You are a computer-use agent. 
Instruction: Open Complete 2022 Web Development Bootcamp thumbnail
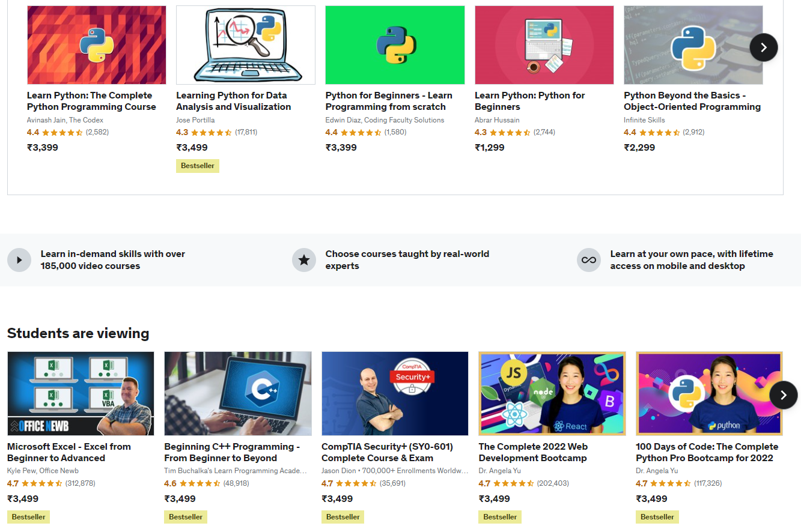552,393
